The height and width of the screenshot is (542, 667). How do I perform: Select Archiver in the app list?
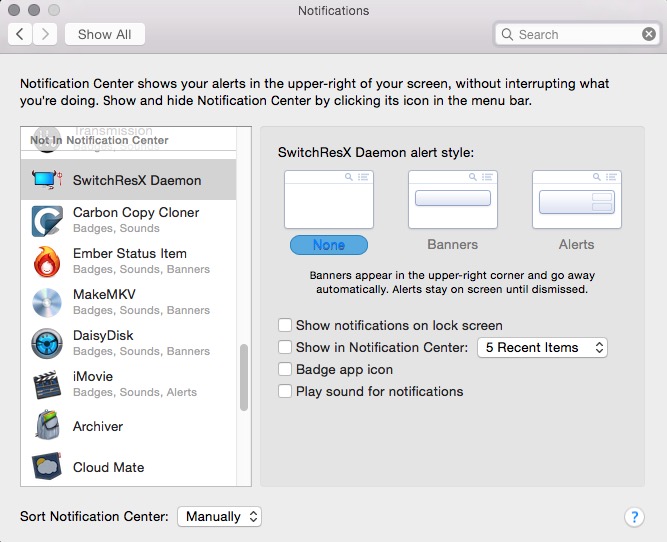(x=128, y=425)
